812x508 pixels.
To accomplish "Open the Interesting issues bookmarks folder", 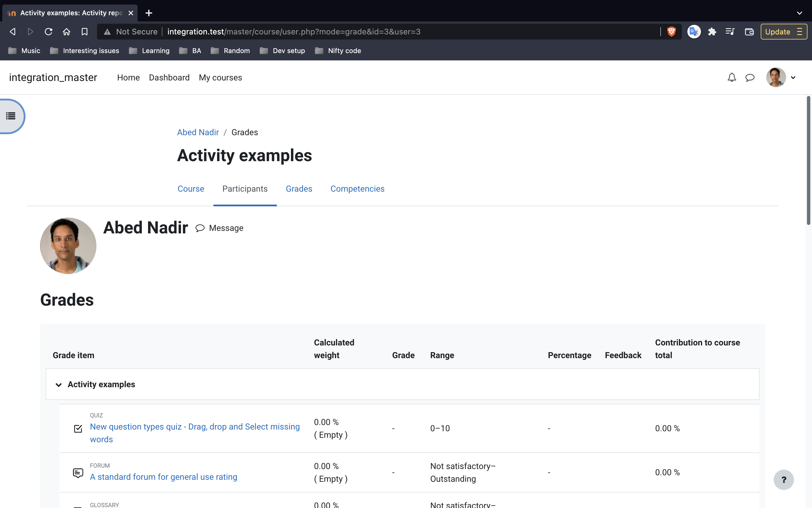I will pos(85,51).
